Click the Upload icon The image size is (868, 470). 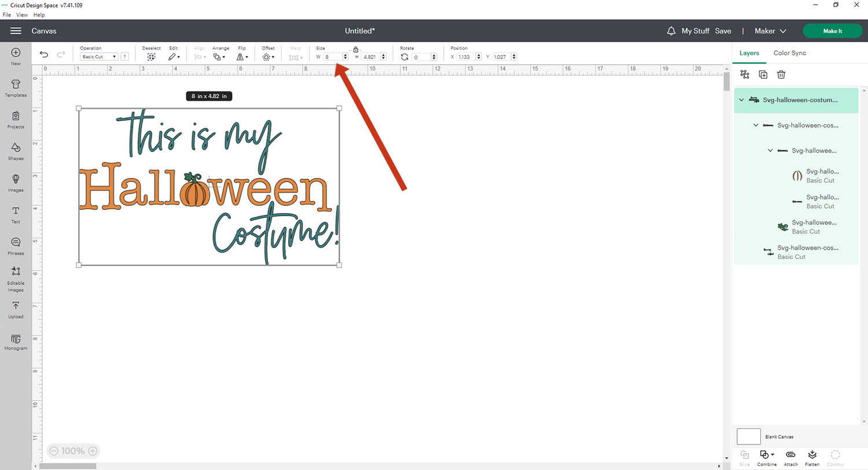(x=16, y=308)
